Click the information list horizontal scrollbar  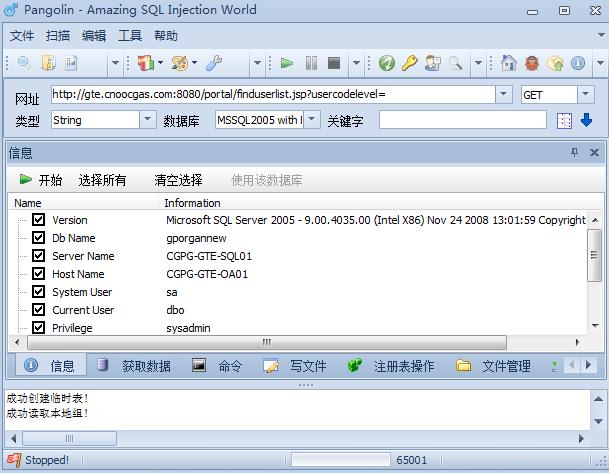click(267, 342)
